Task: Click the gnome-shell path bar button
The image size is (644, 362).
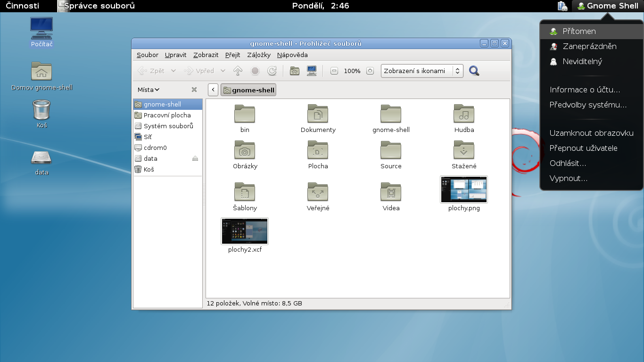Action: click(x=248, y=90)
